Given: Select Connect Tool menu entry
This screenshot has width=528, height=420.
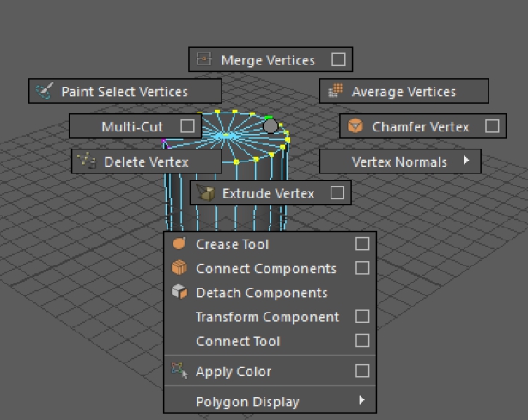Looking at the screenshot, I should tap(238, 341).
